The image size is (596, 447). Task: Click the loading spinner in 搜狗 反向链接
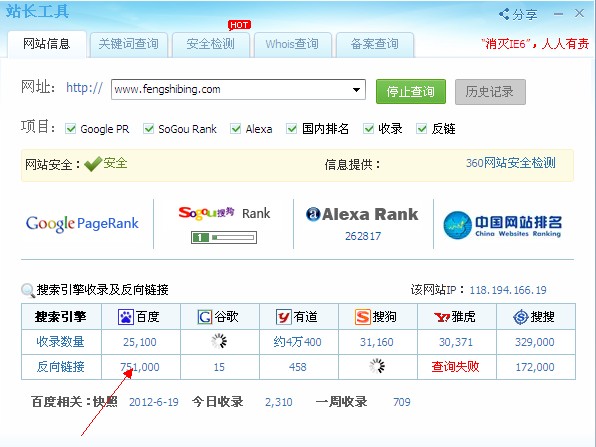coord(377,366)
